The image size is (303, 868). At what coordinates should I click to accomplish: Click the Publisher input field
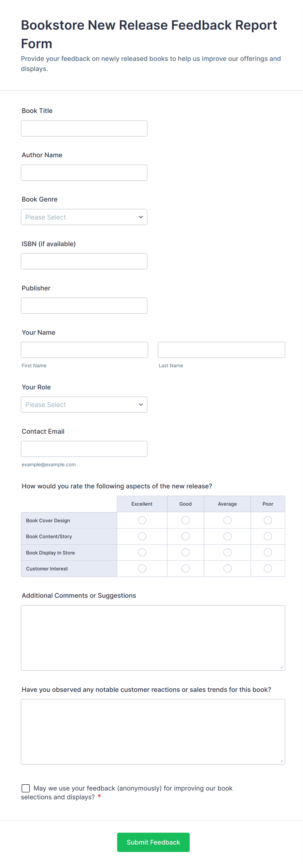tap(84, 305)
